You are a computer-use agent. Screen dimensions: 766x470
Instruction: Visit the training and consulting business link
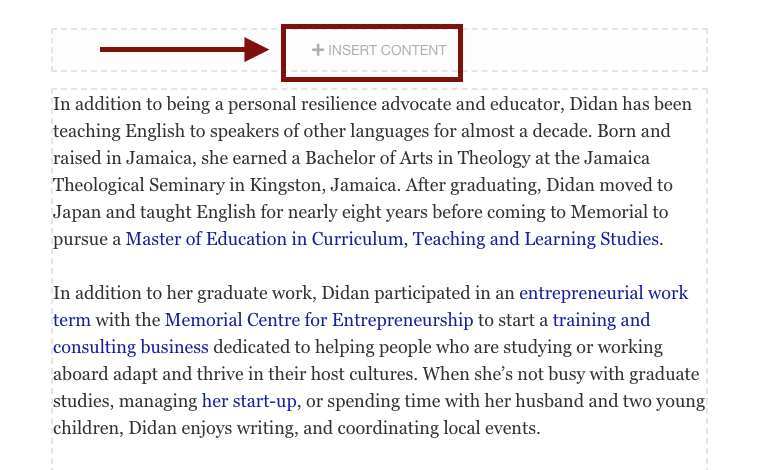click(601, 320)
